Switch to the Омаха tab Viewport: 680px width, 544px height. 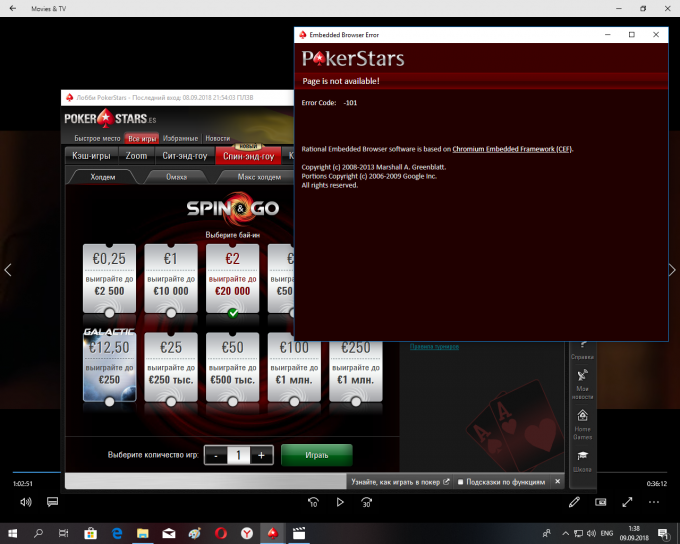[x=176, y=177]
